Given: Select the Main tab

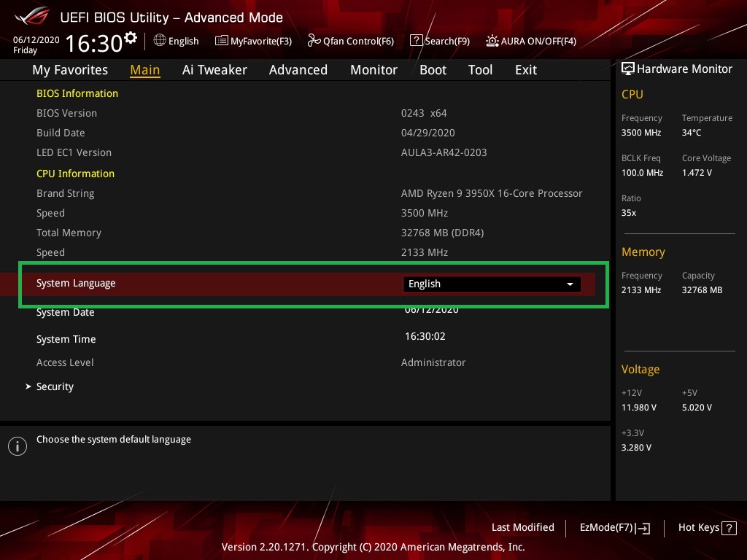Looking at the screenshot, I should click(x=145, y=70).
